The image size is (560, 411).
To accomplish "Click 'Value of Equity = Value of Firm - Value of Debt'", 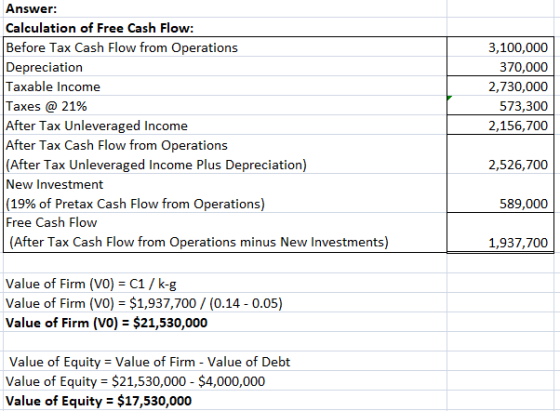I will click(150, 362).
